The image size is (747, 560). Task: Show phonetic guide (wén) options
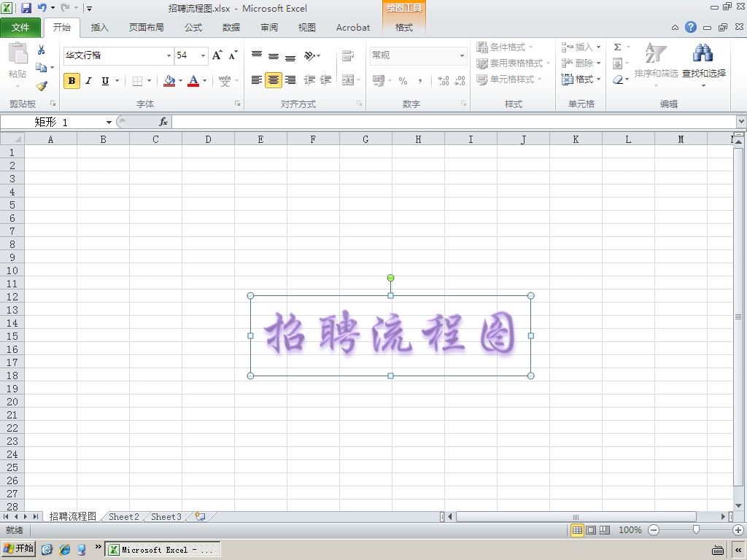225,80
